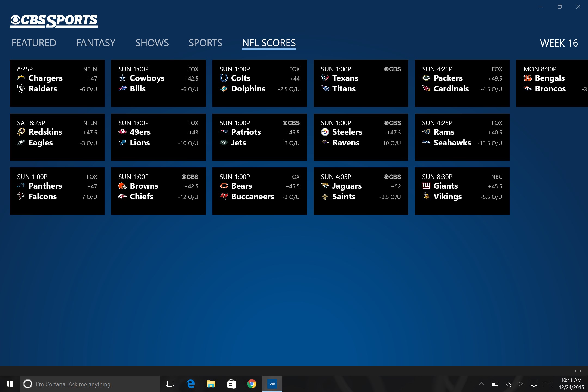The height and width of the screenshot is (392, 588).
Task: Show hidden system tray icons chevron
Action: click(x=482, y=384)
